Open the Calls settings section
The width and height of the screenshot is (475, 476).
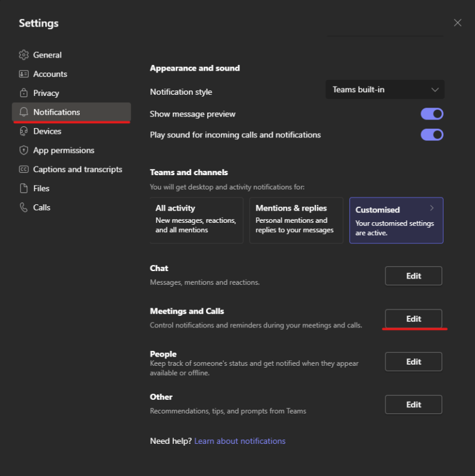pyautogui.click(x=71, y=207)
